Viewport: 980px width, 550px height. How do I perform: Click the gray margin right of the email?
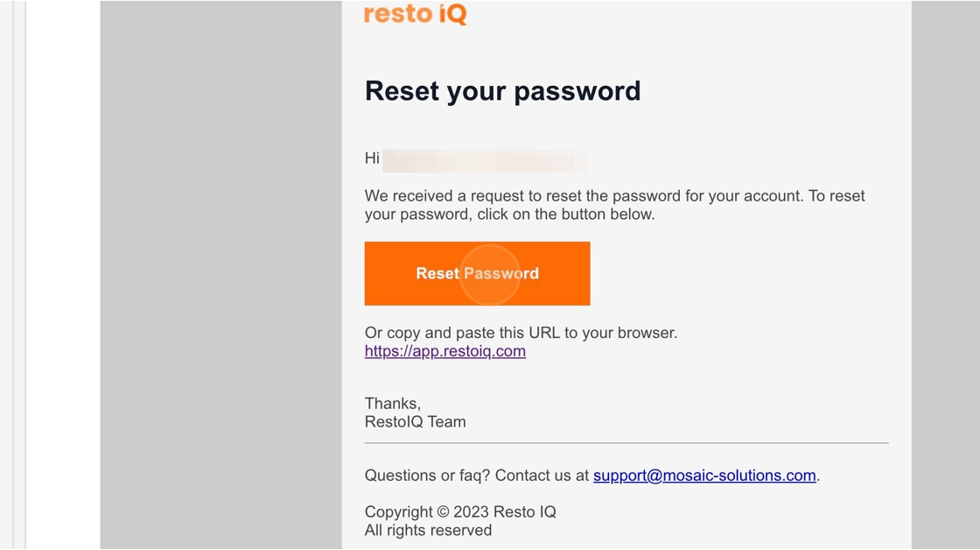coord(946,275)
